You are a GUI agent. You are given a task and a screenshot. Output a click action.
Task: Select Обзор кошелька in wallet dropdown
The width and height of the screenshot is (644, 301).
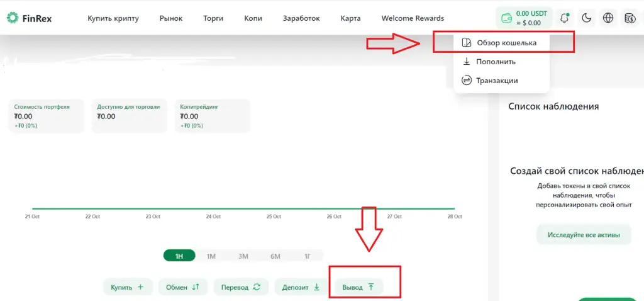coord(501,43)
